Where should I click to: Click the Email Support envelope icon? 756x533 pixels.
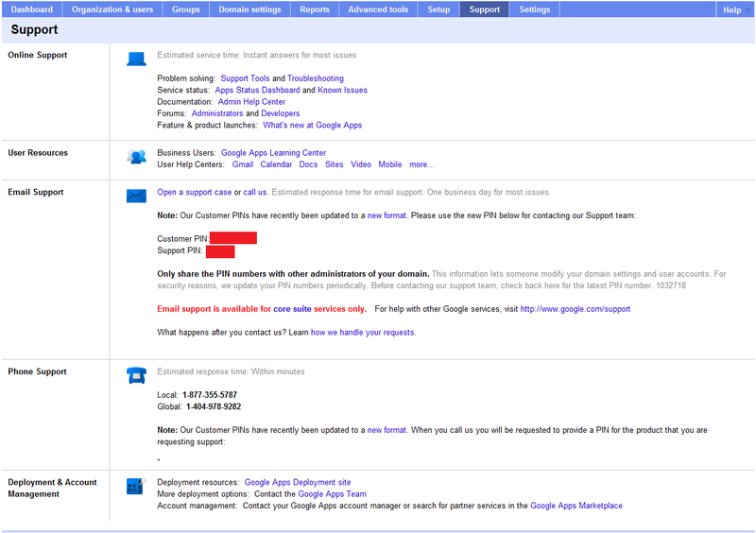click(x=136, y=196)
